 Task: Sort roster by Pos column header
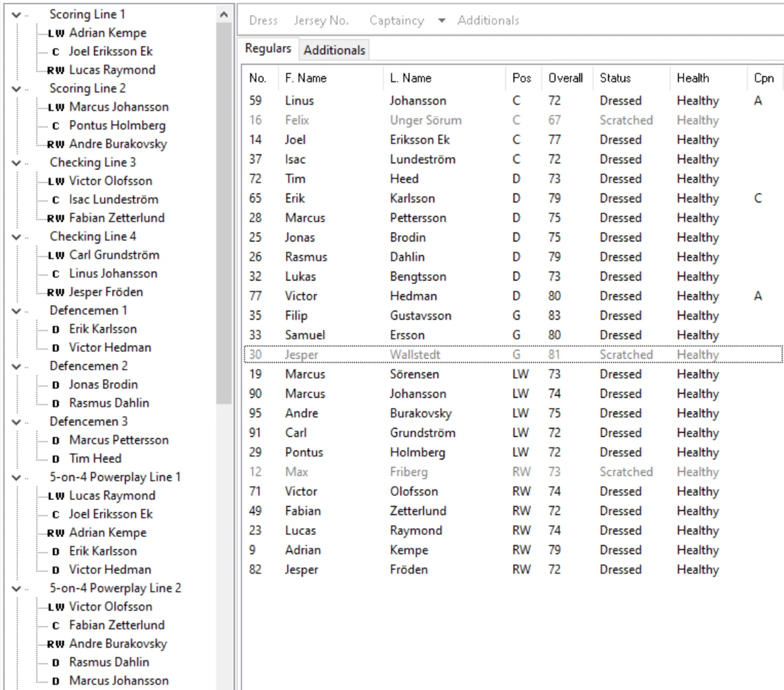click(521, 78)
